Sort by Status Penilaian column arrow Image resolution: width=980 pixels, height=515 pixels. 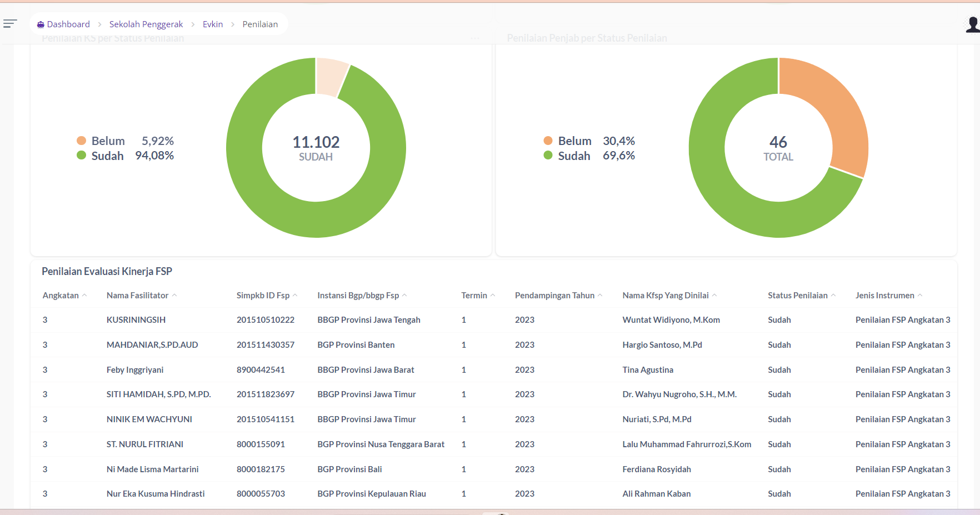tap(833, 296)
